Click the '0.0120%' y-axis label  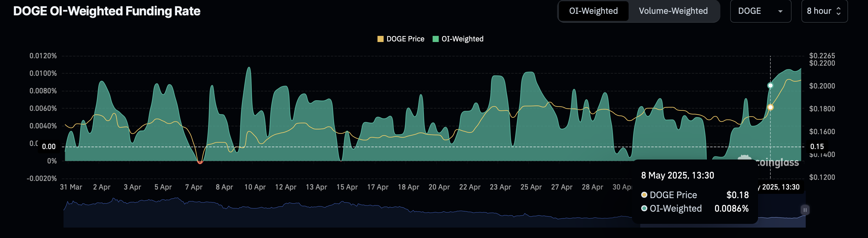[43, 56]
